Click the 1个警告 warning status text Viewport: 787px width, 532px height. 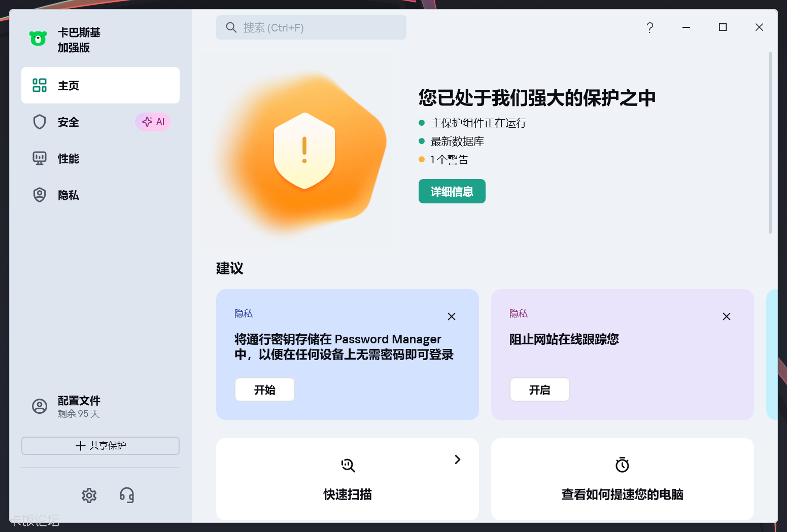tap(449, 159)
